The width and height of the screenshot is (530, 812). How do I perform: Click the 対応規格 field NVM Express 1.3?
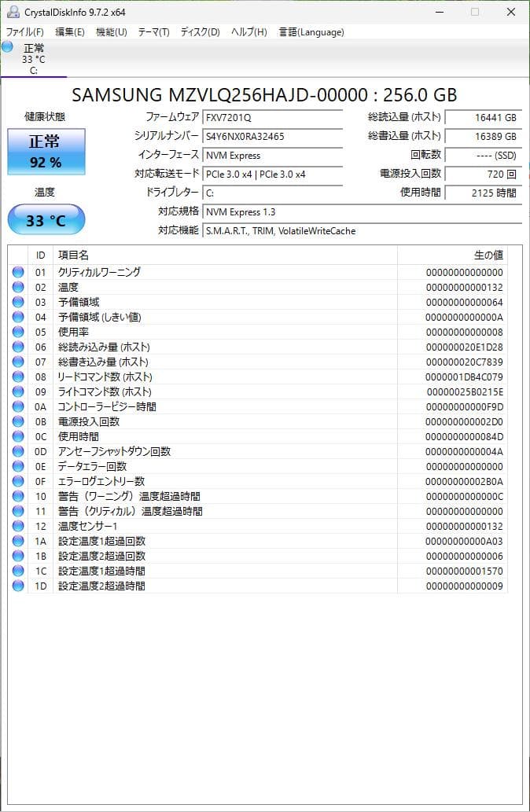click(x=363, y=212)
